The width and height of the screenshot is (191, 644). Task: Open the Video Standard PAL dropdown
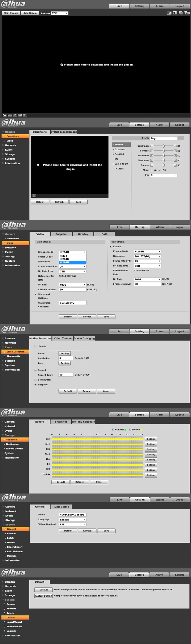pos(73,524)
